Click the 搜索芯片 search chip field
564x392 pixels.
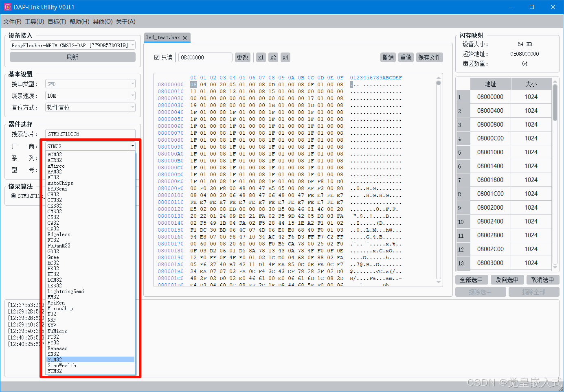90,134
